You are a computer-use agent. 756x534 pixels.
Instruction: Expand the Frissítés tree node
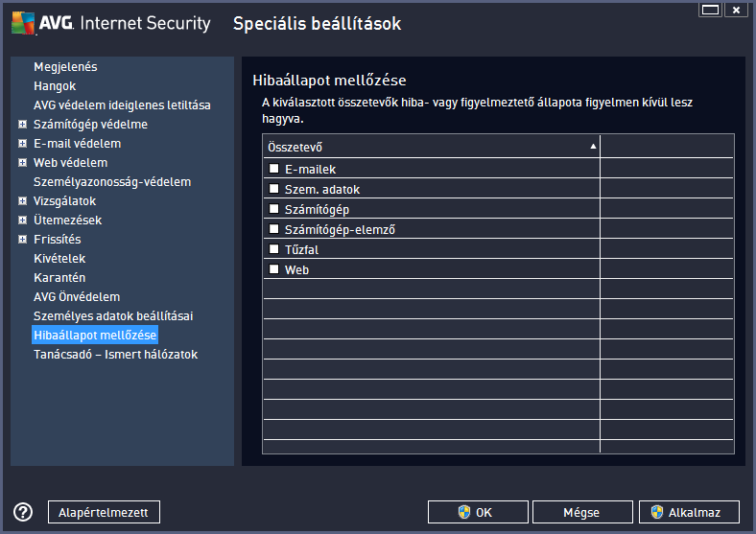(22, 240)
